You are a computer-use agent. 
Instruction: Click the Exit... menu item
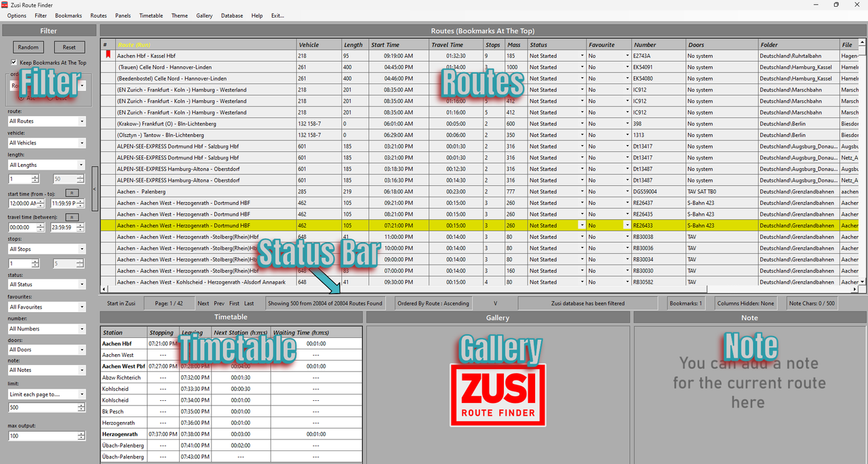tap(277, 16)
